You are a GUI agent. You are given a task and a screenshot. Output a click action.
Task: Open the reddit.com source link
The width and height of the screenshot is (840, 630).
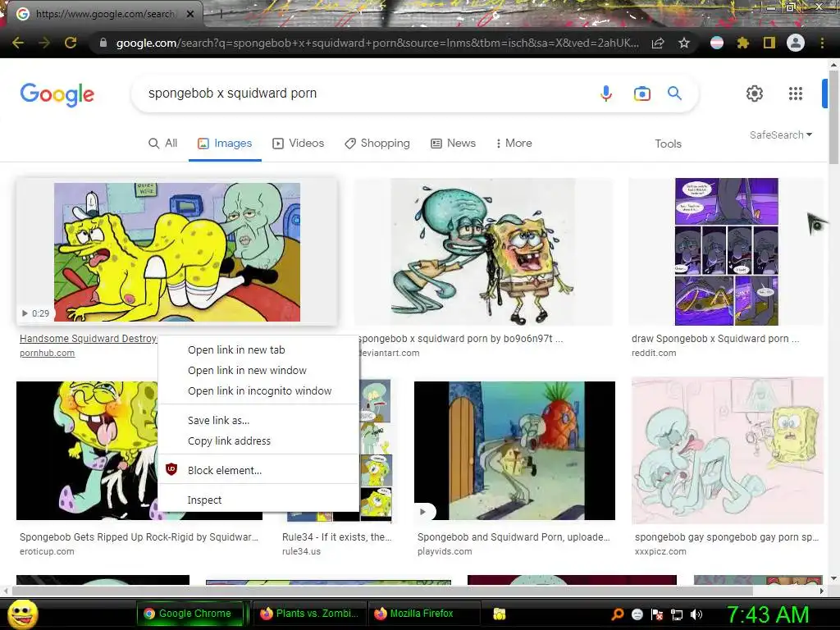(654, 353)
